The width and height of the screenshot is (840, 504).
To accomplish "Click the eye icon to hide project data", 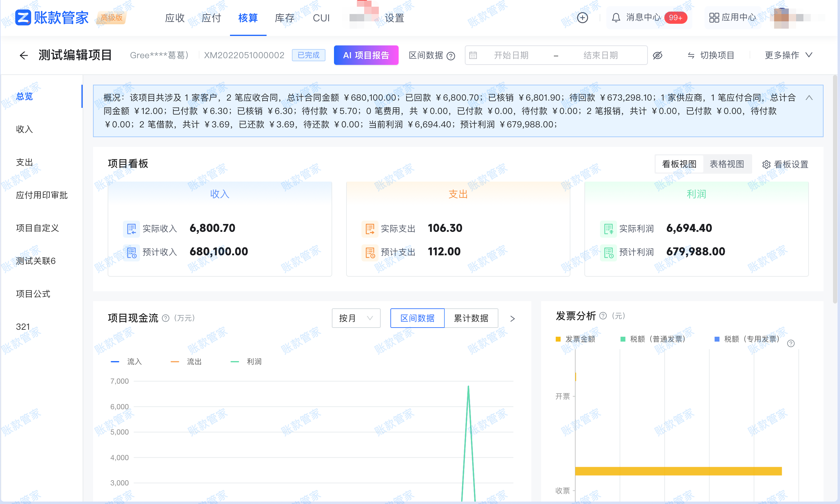I will tap(658, 55).
